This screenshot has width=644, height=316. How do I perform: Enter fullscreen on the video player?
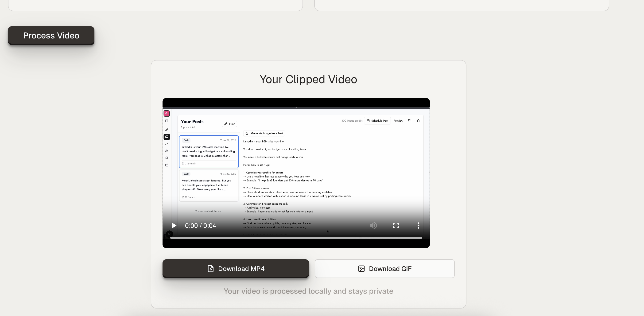pos(396,226)
